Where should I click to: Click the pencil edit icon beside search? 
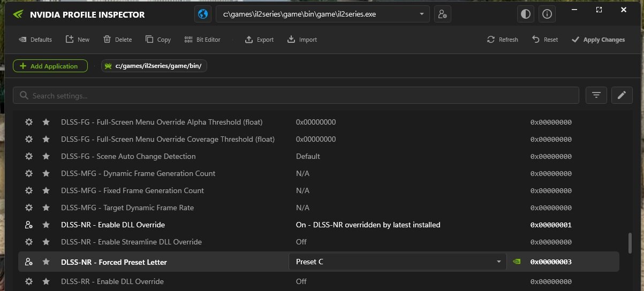coord(622,95)
